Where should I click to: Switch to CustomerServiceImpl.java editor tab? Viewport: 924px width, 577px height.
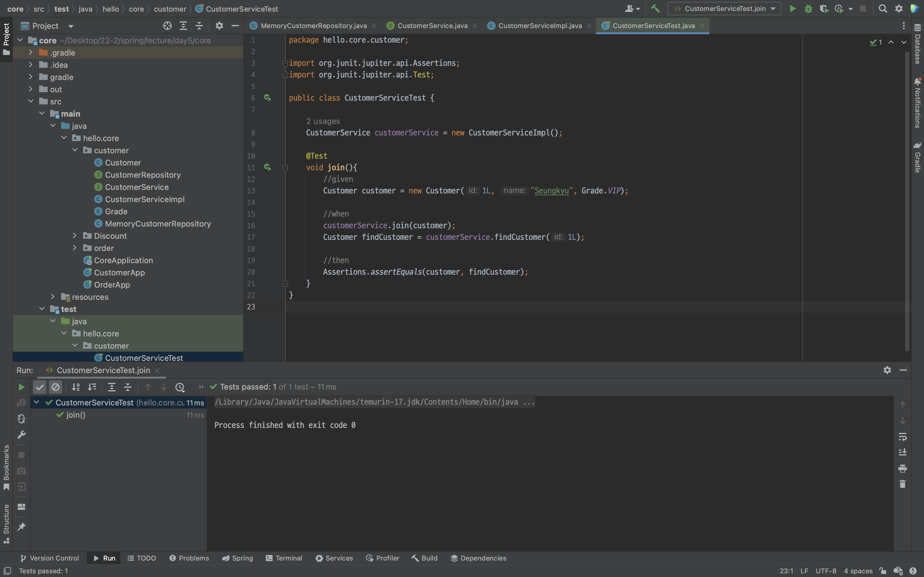[540, 26]
